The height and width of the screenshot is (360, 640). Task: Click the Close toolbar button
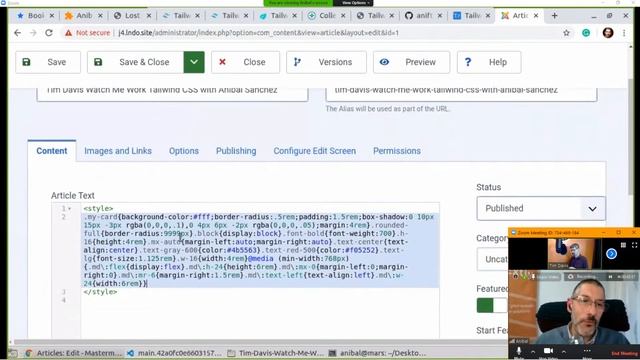(x=245, y=62)
